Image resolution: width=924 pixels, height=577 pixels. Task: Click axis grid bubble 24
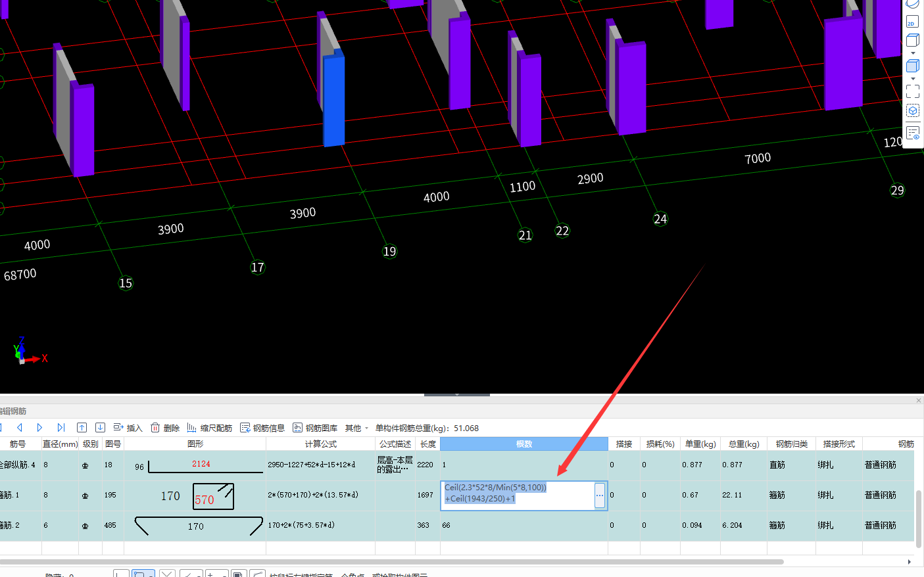point(660,219)
